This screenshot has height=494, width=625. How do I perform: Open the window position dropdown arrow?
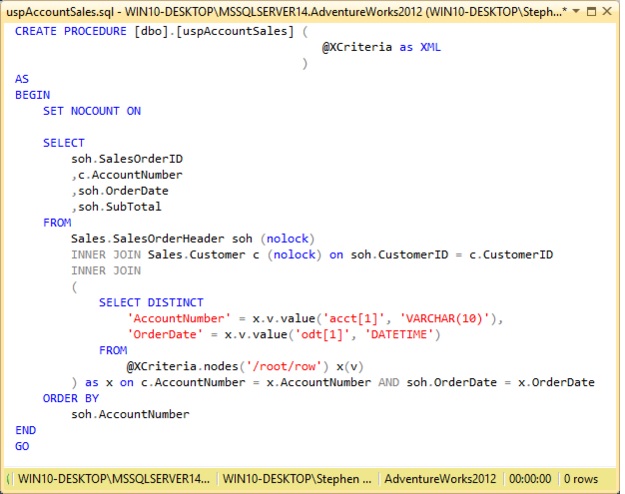tap(576, 11)
